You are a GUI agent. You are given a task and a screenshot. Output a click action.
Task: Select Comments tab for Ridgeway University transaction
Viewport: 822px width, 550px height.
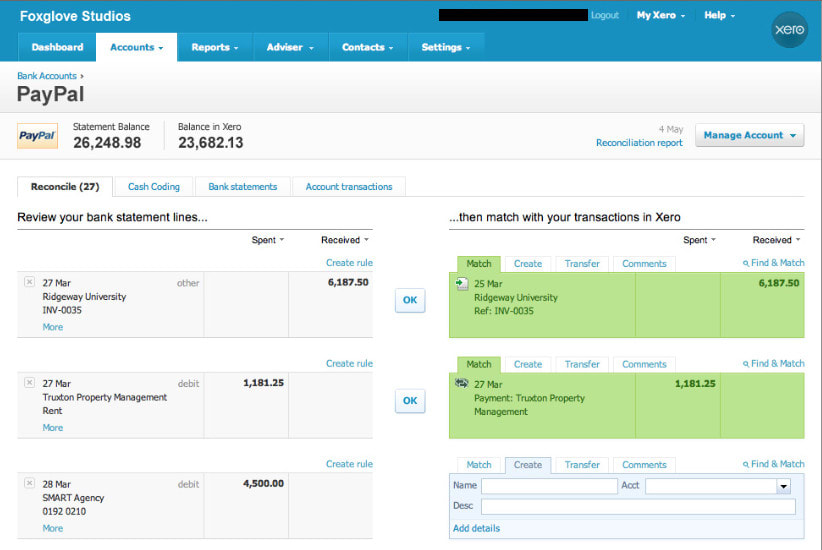point(644,264)
